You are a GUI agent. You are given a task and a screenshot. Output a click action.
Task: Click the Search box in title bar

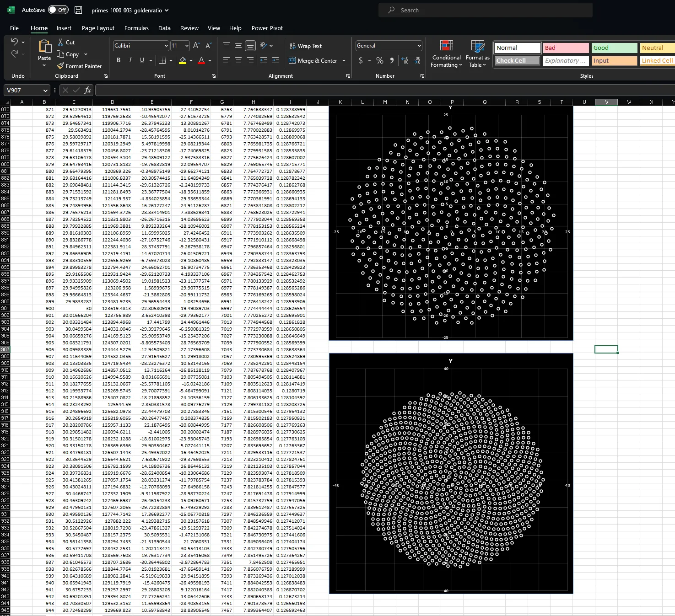[x=486, y=10]
